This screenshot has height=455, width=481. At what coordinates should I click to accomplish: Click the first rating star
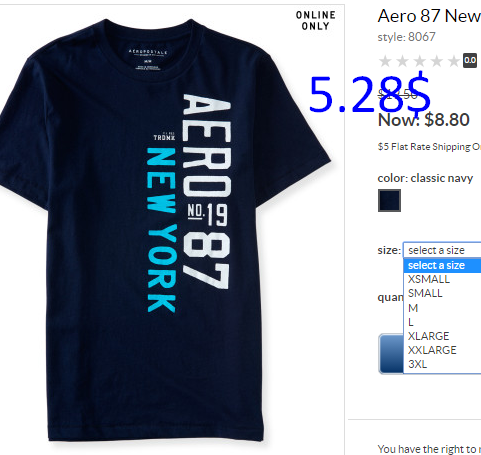click(x=385, y=61)
